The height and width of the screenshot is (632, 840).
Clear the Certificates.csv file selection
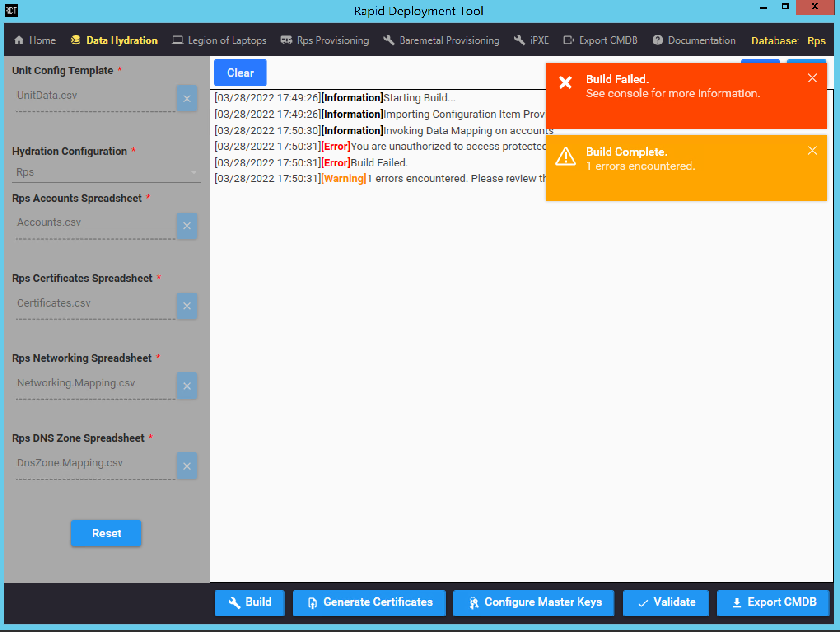[x=189, y=305]
